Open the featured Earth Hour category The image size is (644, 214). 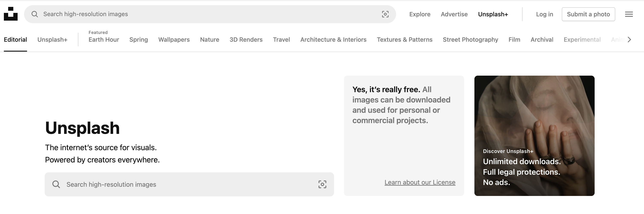[x=103, y=40]
